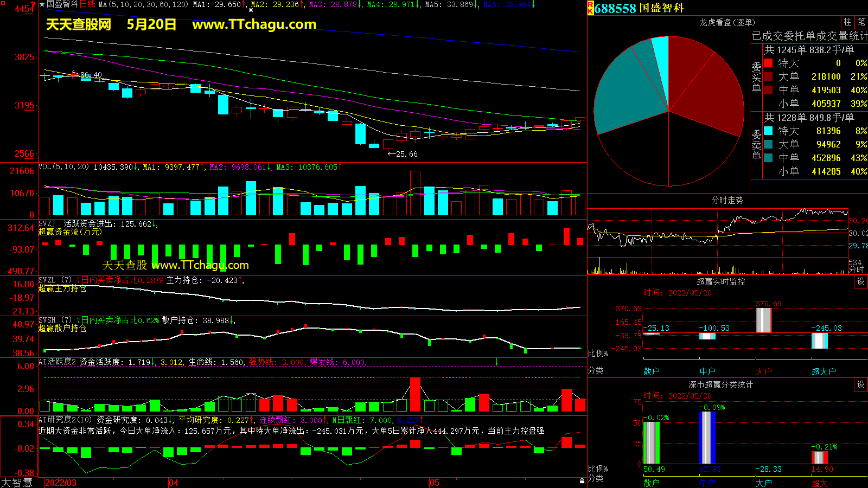Click the 设 settings button in 超赢实时监控
Image resolution: width=868 pixels, height=488 pixels.
(x=861, y=281)
